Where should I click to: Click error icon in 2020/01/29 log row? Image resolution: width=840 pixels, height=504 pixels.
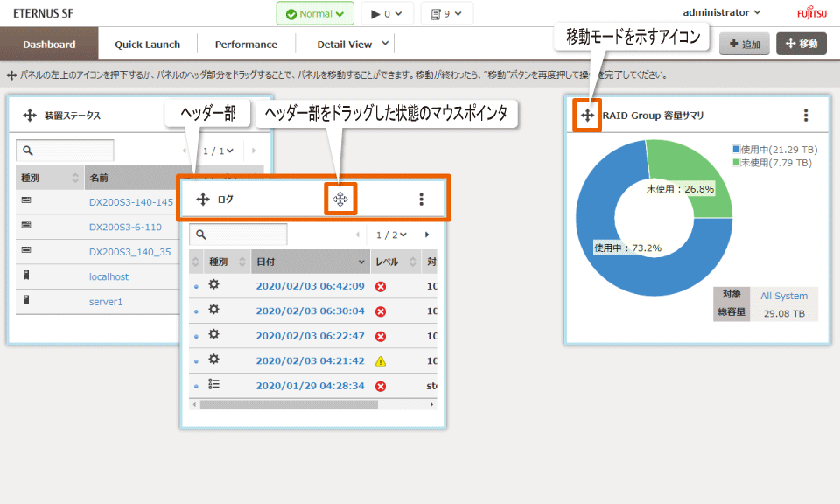click(381, 386)
